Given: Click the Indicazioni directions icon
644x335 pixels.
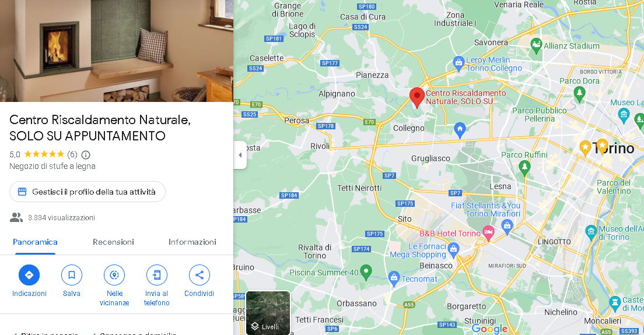Looking at the screenshot, I should click(29, 275).
